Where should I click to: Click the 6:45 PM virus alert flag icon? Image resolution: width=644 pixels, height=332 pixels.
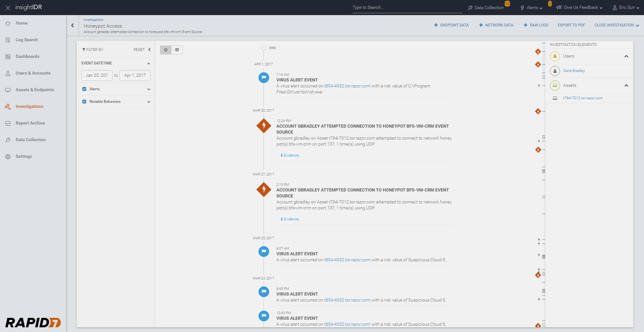[264, 291]
